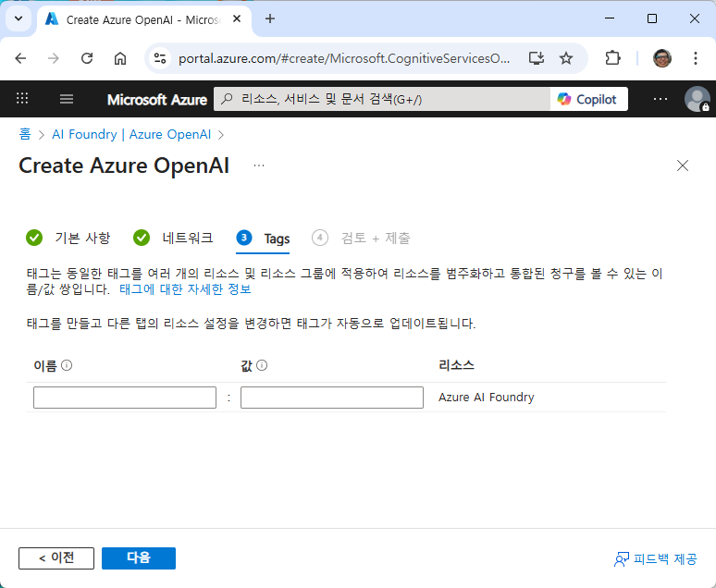View site information icon in address bar
Image resolution: width=716 pixels, height=588 pixels.
click(160, 58)
